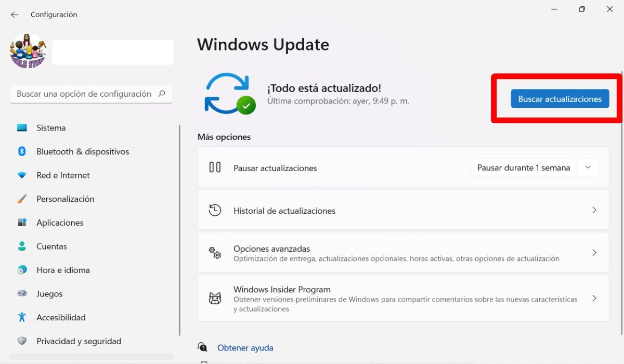Open Historial de actualizaciones
Image resolution: width=624 pixels, height=364 pixels.
[403, 210]
